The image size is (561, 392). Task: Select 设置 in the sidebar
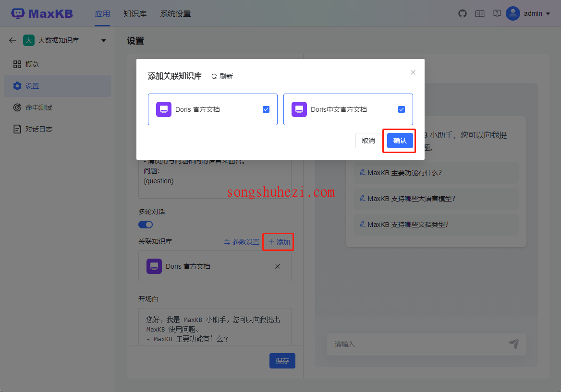pyautogui.click(x=58, y=86)
